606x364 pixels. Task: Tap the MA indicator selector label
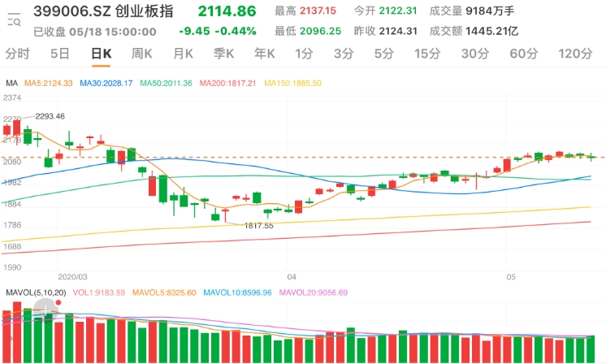(x=11, y=84)
